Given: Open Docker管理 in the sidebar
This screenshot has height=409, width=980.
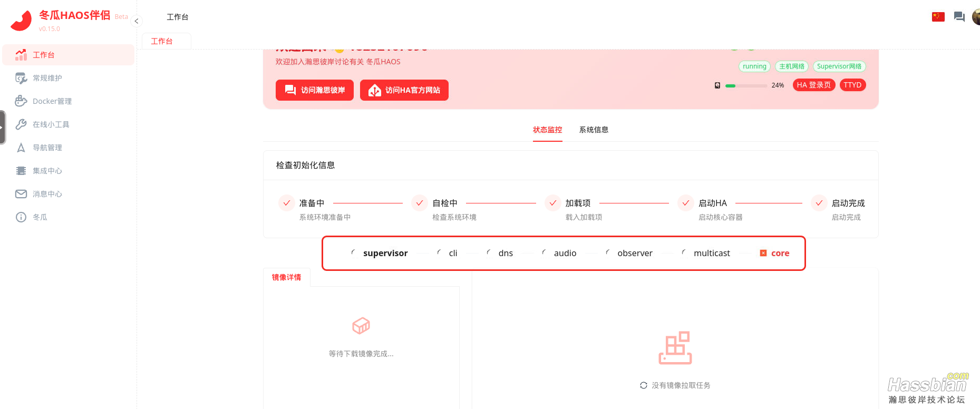Looking at the screenshot, I should [69, 101].
